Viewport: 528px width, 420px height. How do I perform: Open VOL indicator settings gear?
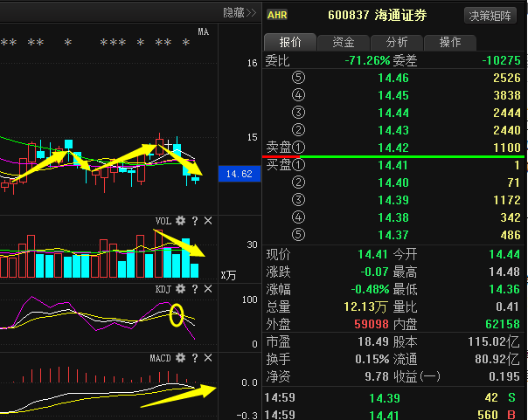pyautogui.click(x=181, y=221)
